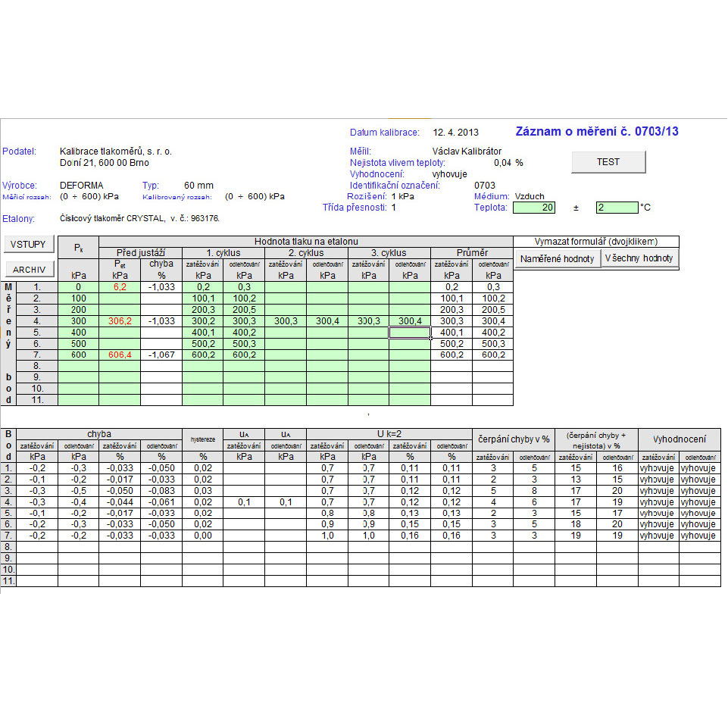Click the chyba value -0,083 in results table
Screen dimensions: 728x728
161,491
